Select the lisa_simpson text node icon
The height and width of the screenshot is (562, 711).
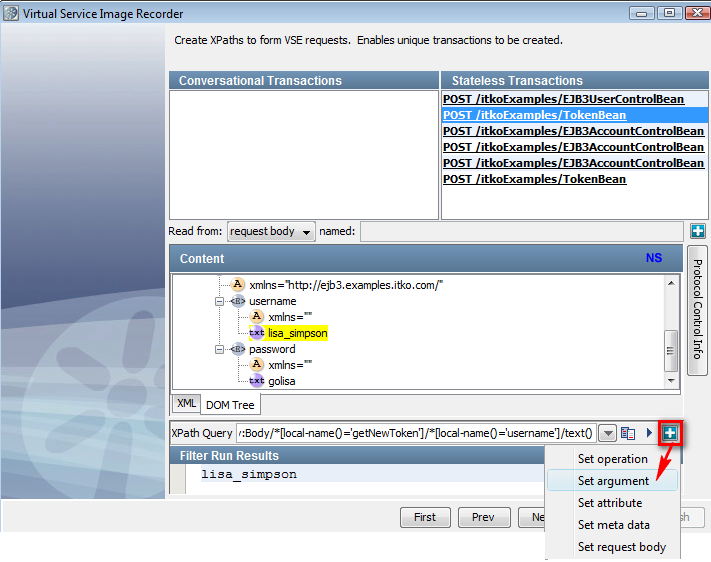point(257,332)
